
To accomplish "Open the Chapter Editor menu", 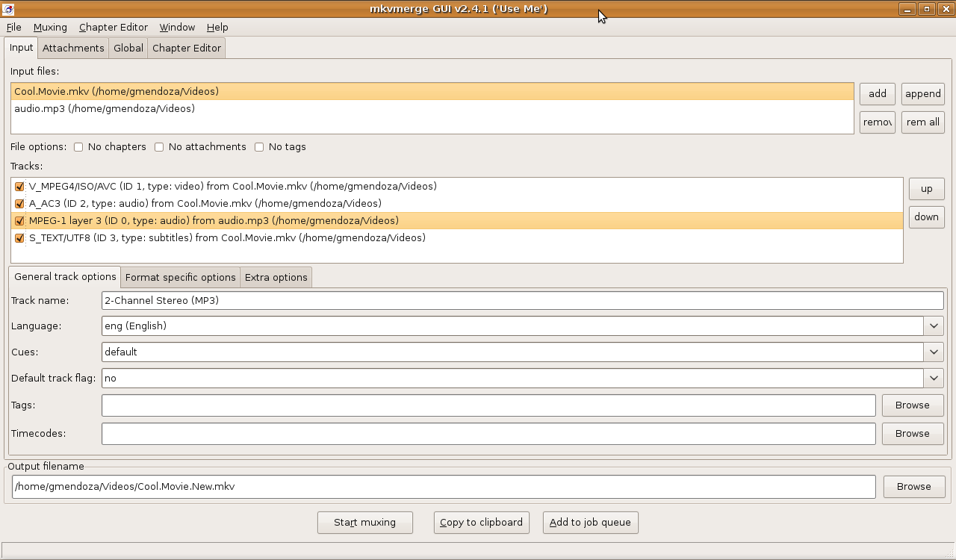I will (x=113, y=27).
